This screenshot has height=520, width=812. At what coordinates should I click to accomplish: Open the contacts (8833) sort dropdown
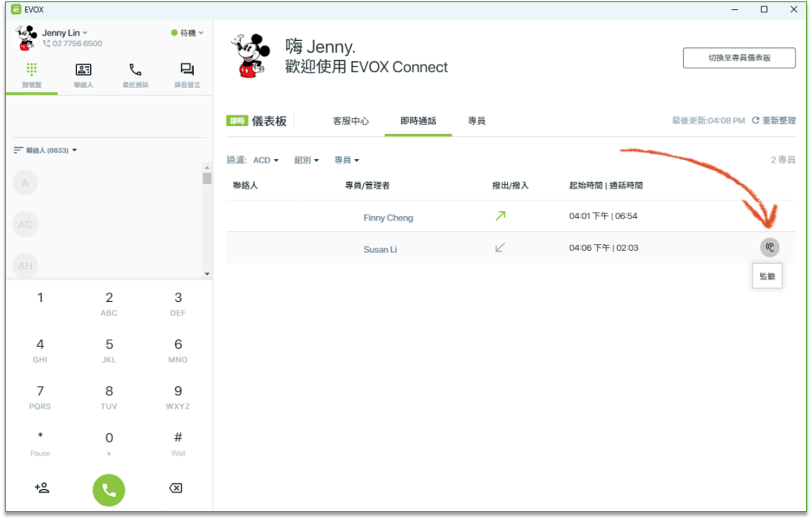45,150
